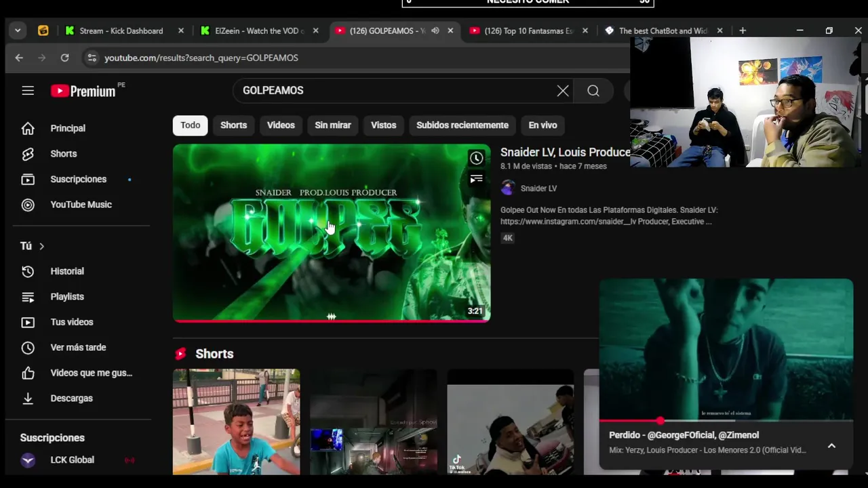This screenshot has height=488, width=868.
Task: Open the YouTube hamburger guide menu
Action: [28, 90]
